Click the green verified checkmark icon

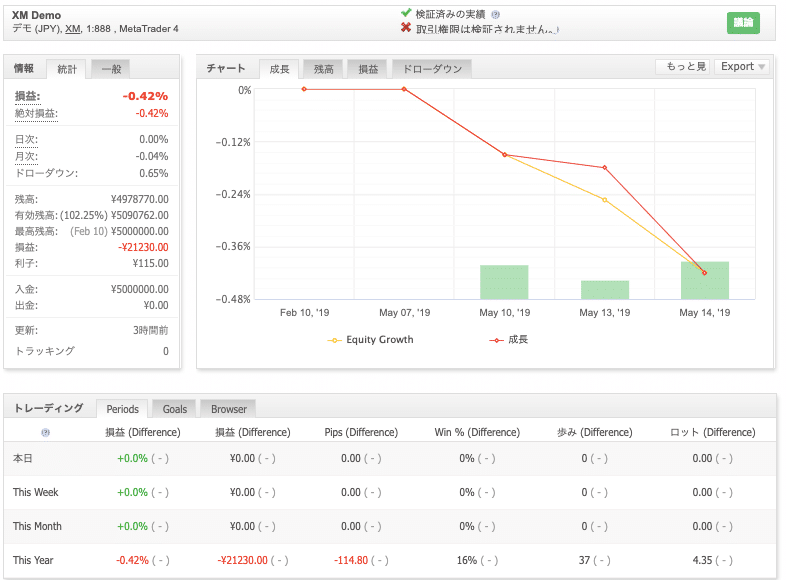click(406, 13)
